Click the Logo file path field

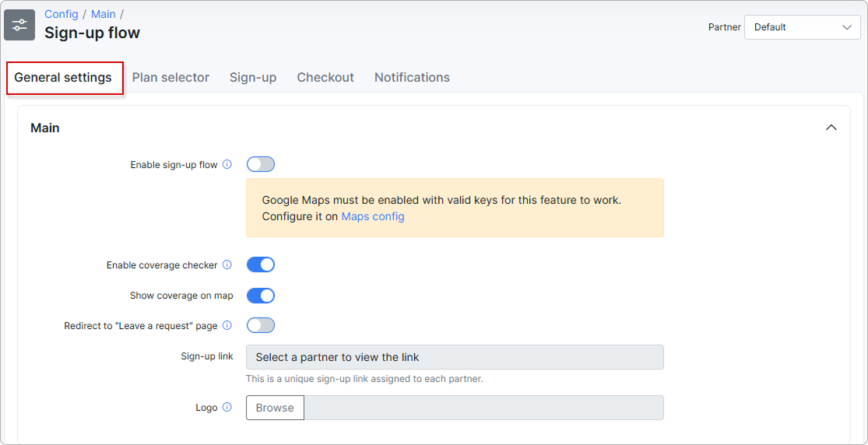[x=483, y=408]
